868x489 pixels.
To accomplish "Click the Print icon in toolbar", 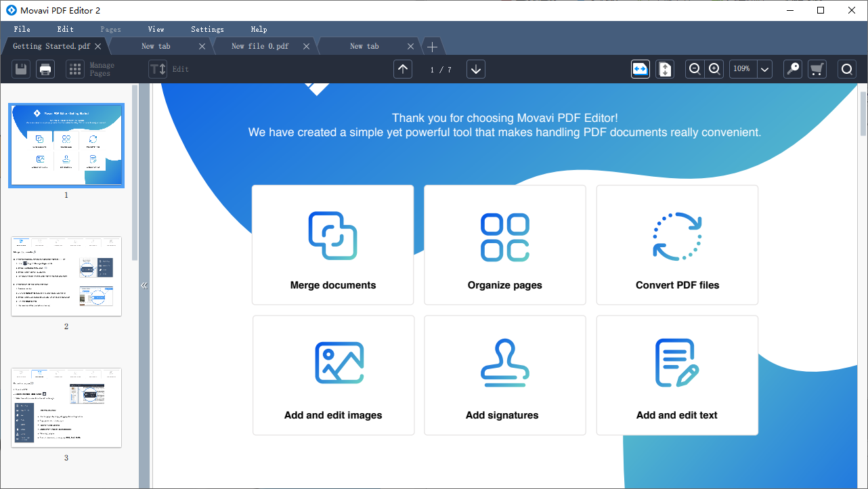I will coord(45,69).
